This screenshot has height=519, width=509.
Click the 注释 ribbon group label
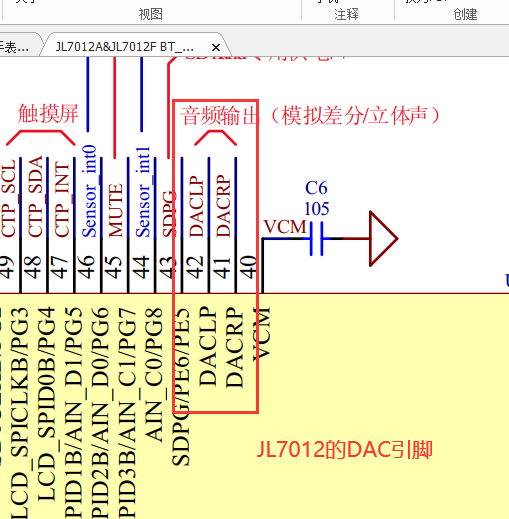(346, 14)
